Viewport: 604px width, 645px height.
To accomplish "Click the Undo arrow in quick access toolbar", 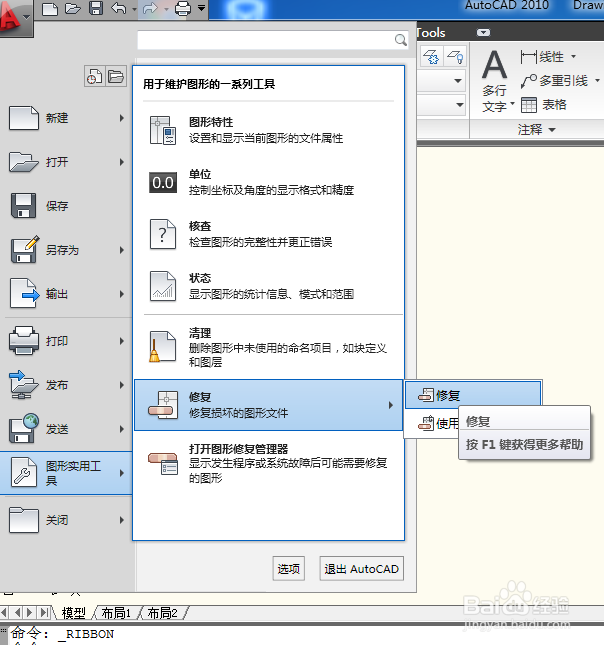I will pyautogui.click(x=119, y=8).
